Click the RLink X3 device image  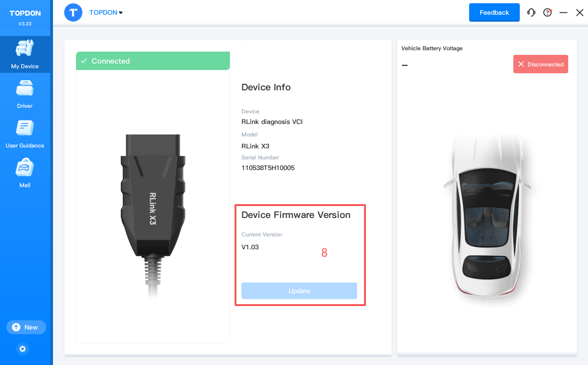click(x=153, y=207)
